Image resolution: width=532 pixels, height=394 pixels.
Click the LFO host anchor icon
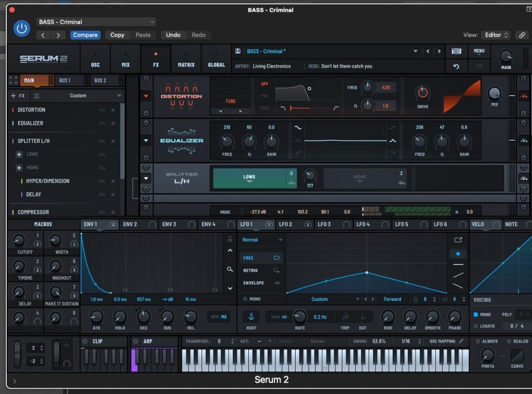(250, 317)
